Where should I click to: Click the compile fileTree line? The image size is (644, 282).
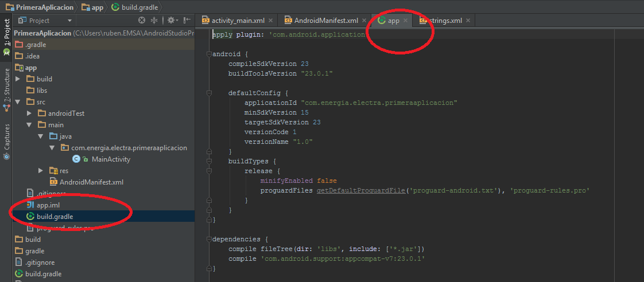326,249
